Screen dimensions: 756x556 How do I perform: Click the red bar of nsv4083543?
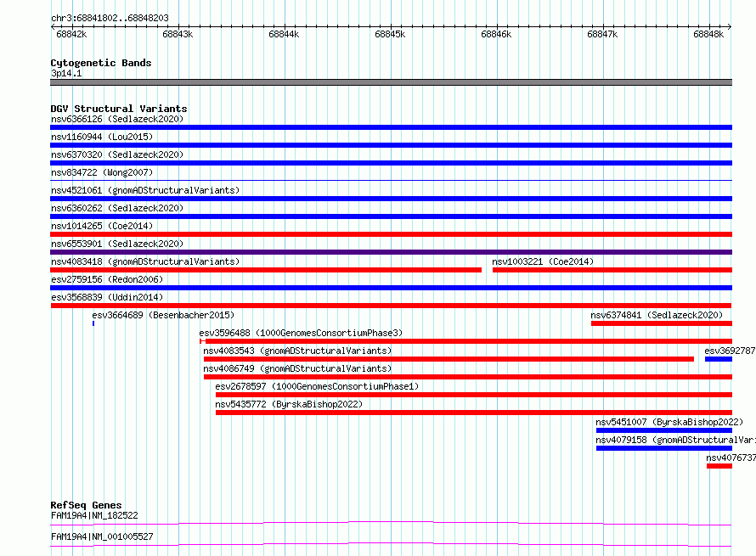(x=449, y=359)
